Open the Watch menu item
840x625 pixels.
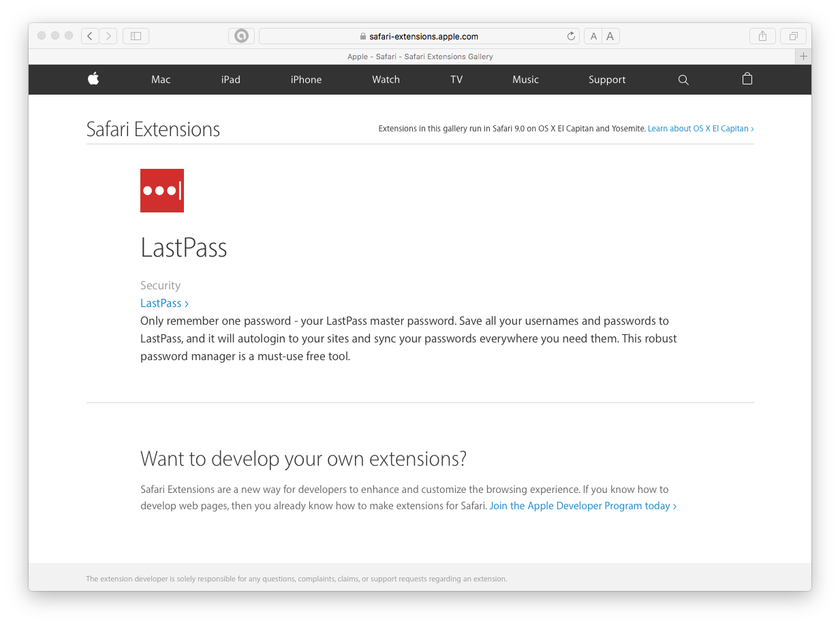(386, 80)
